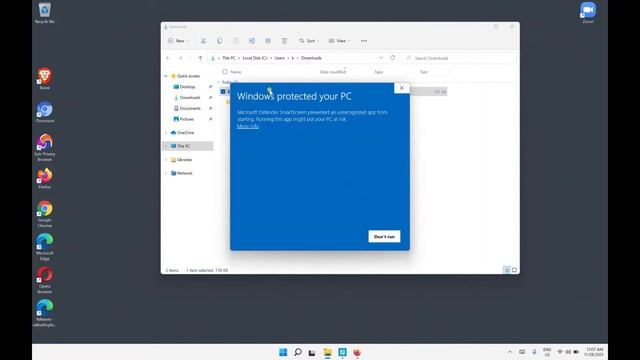Show hidden icons in system tray
The image size is (640, 360).
(x=510, y=352)
